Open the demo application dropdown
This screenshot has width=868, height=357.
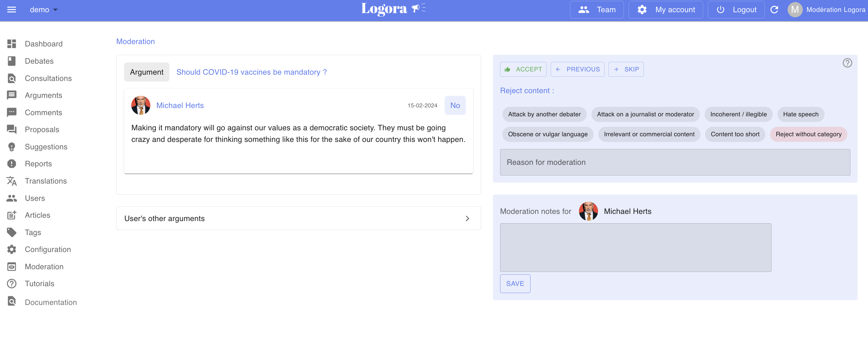pyautogui.click(x=43, y=10)
